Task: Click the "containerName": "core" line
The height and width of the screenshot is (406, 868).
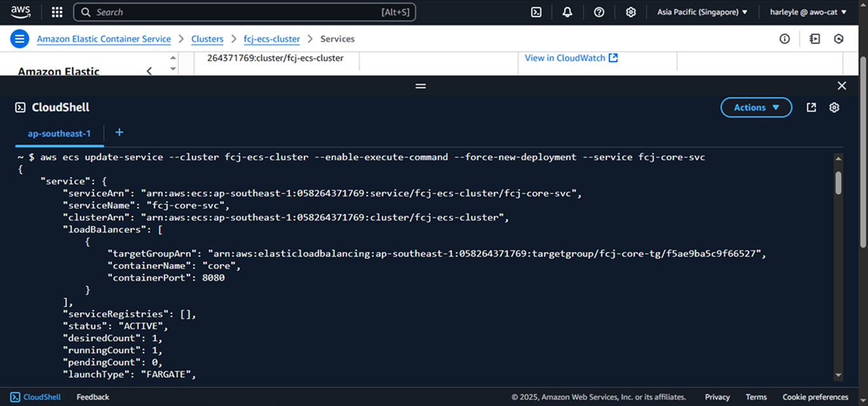Action: coord(174,266)
